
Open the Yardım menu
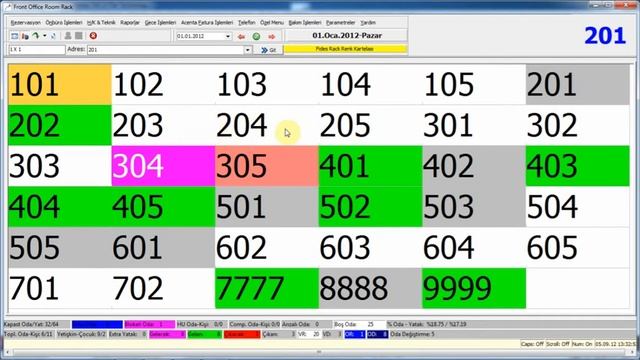(368, 22)
